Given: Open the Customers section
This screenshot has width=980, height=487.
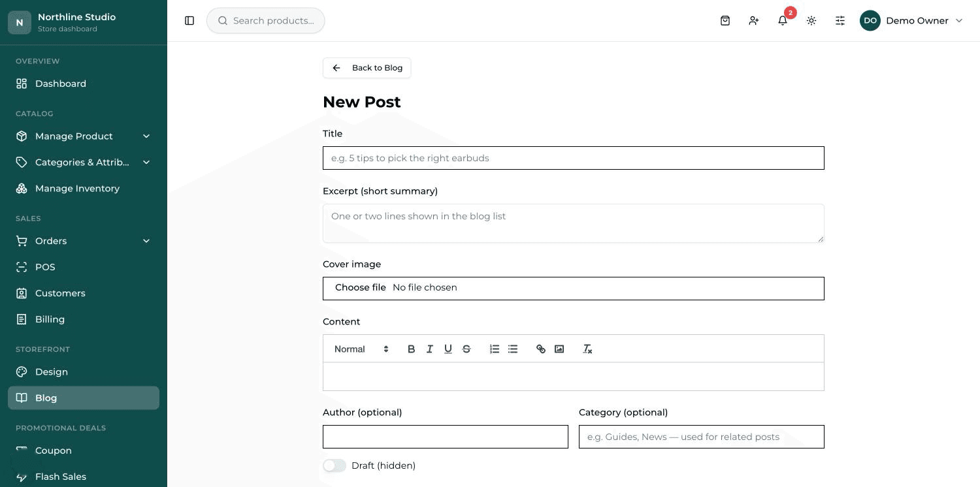Looking at the screenshot, I should pos(84,293).
